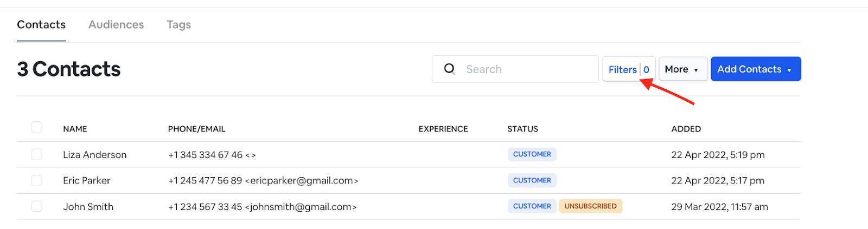Click the filter count number 0
The image size is (868, 229).
(646, 69)
